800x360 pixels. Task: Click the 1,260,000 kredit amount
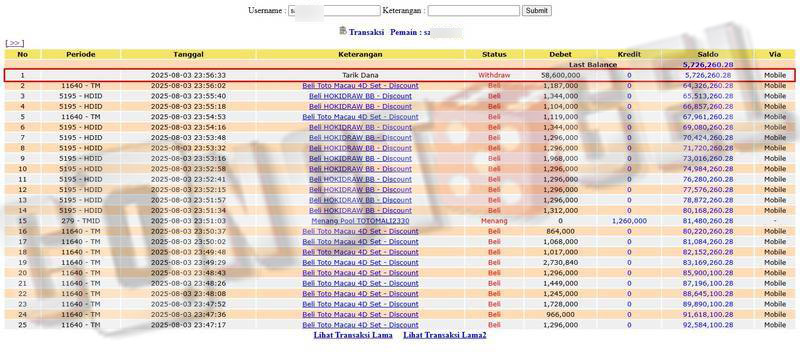[629, 221]
